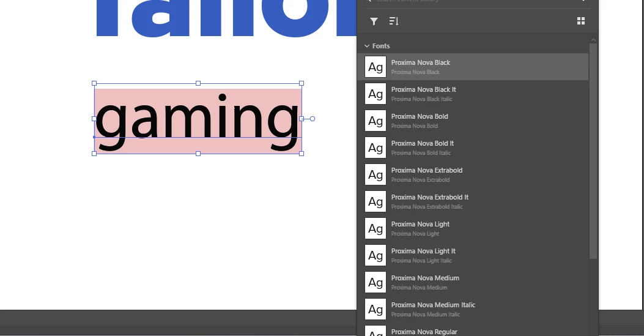The image size is (644, 336).
Task: Select the Proxima Nova Light It font
Action: (x=473, y=255)
